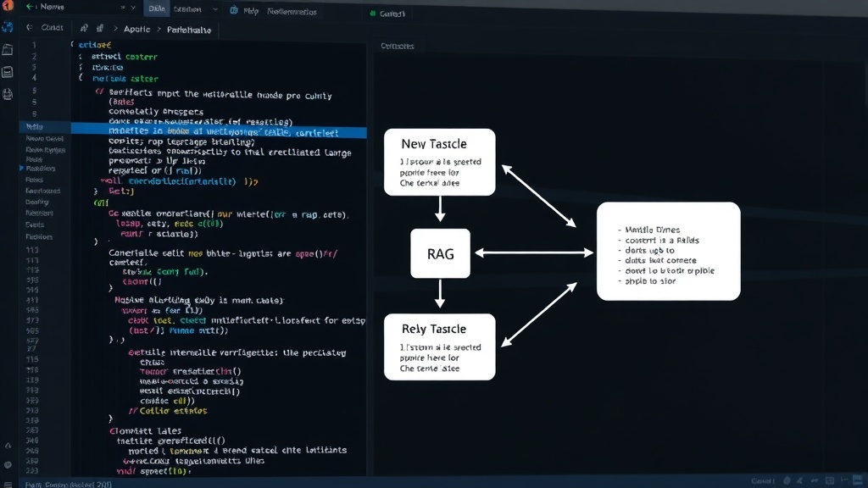Viewport: 868px width, 488px height.
Task: Select the Doim Rydjas sidebar item
Action: pyautogui.click(x=46, y=149)
